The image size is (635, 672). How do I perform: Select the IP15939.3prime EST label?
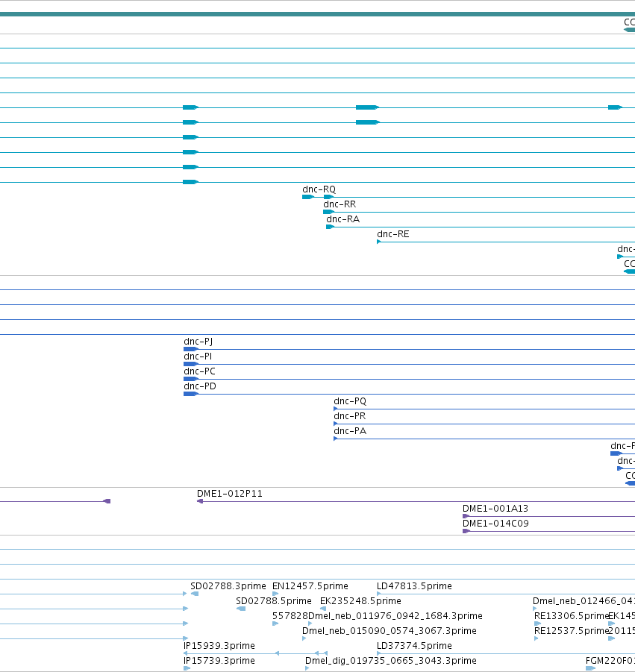(x=219, y=646)
